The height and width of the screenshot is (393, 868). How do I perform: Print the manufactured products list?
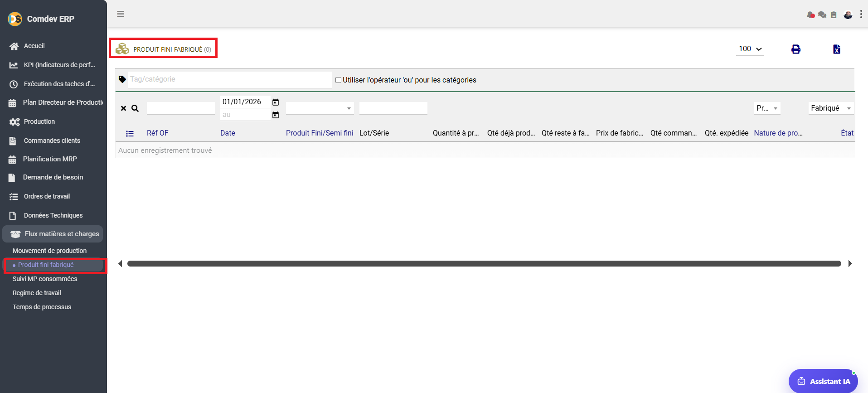click(x=796, y=49)
